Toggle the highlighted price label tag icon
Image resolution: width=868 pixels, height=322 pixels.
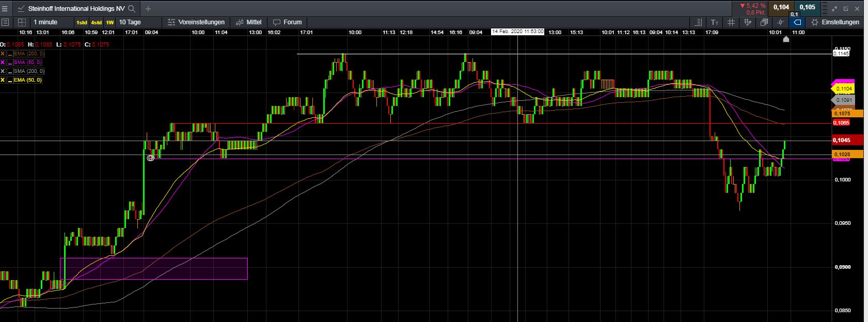tap(797, 22)
